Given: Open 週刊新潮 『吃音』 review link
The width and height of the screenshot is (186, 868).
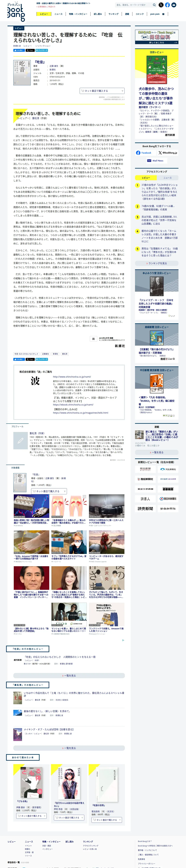Looking at the screenshot, I should point(60,657).
